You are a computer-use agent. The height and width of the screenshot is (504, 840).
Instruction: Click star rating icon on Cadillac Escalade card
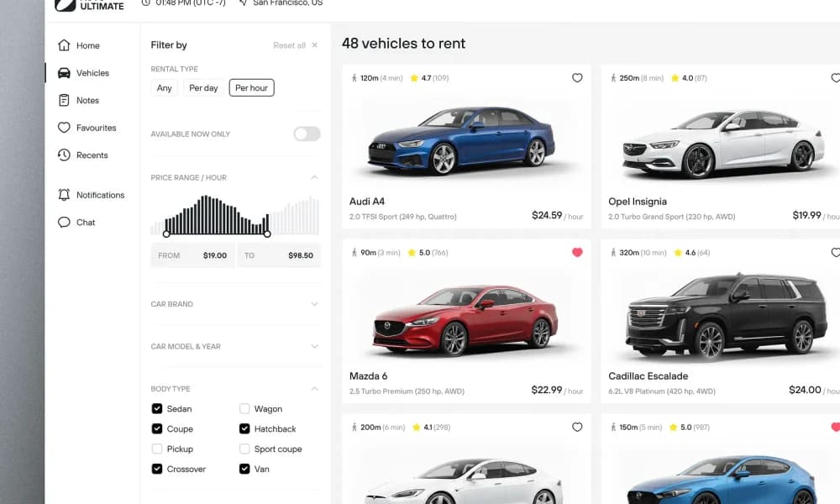[x=678, y=253]
